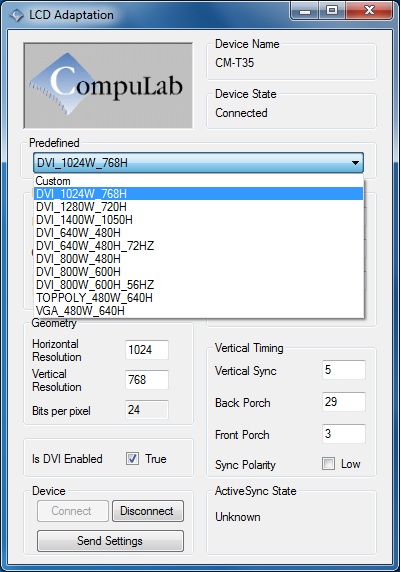This screenshot has height=572, width=401.
Task: Focus the Horizontal Resolution field
Action: tap(147, 350)
